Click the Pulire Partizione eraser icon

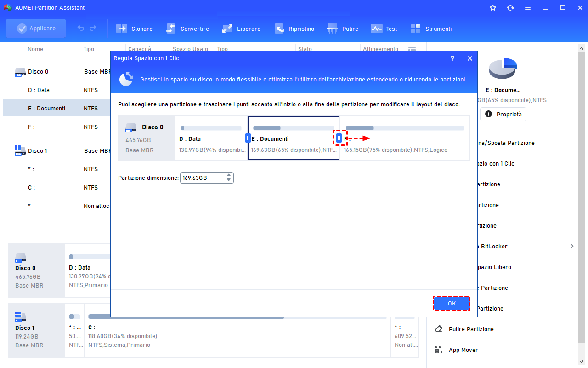coord(438,329)
